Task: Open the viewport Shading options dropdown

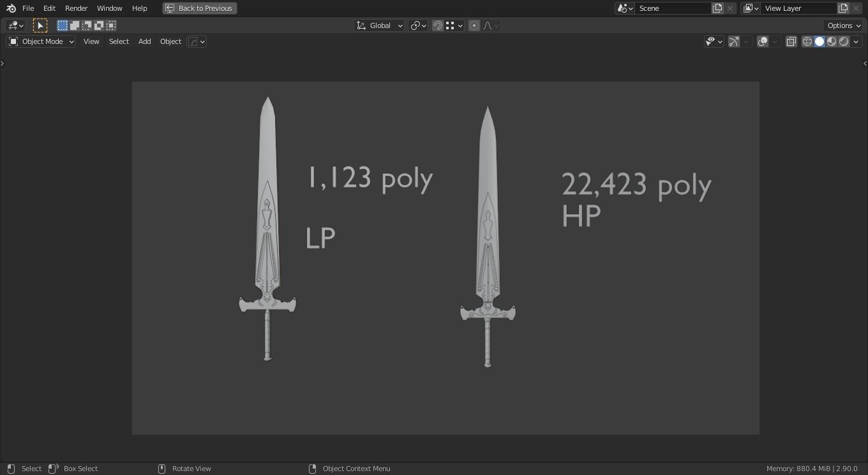Action: 856,41
